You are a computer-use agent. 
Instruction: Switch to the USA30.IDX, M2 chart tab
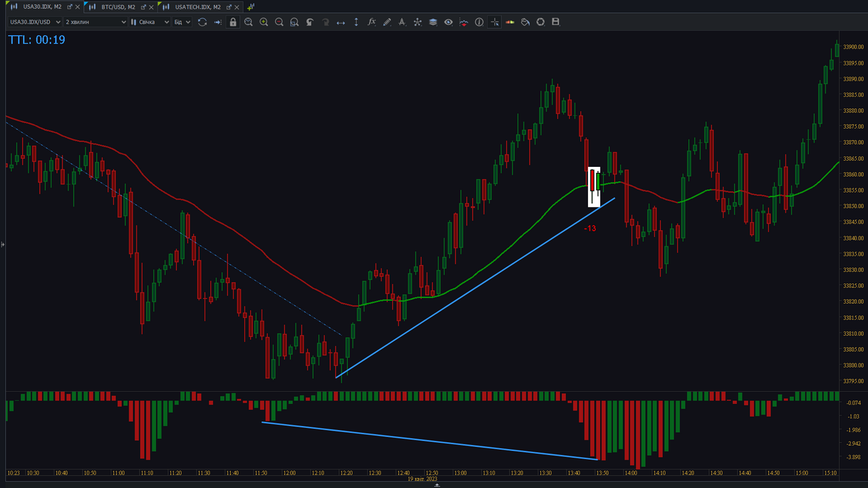(43, 7)
